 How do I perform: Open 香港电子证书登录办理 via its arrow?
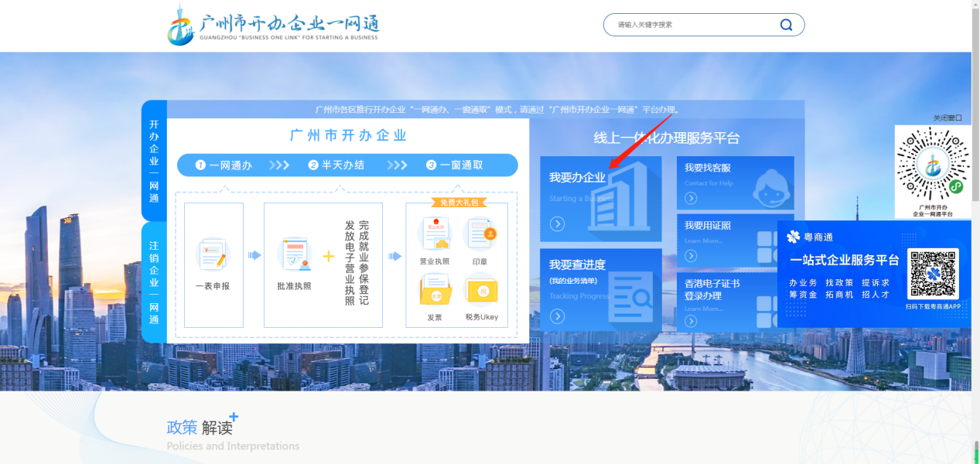click(689, 321)
